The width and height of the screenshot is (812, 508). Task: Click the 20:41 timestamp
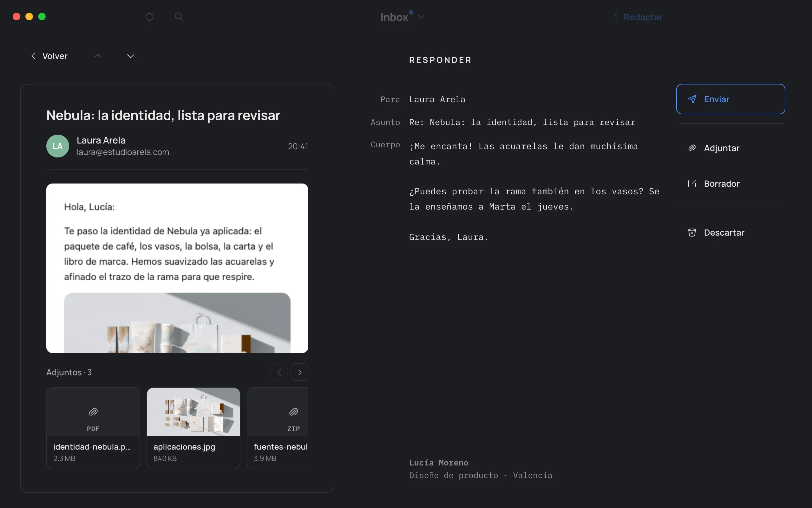[x=298, y=146]
